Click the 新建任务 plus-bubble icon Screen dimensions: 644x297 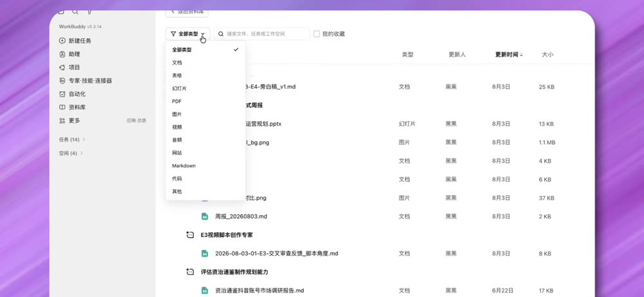tap(62, 41)
